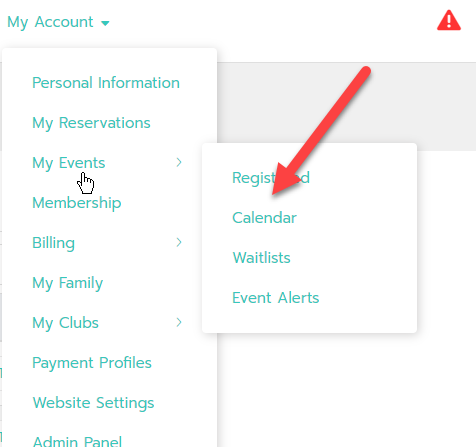Image resolution: width=476 pixels, height=447 pixels.
Task: Choose Calendar in the Events submenu
Action: pyautogui.click(x=264, y=218)
